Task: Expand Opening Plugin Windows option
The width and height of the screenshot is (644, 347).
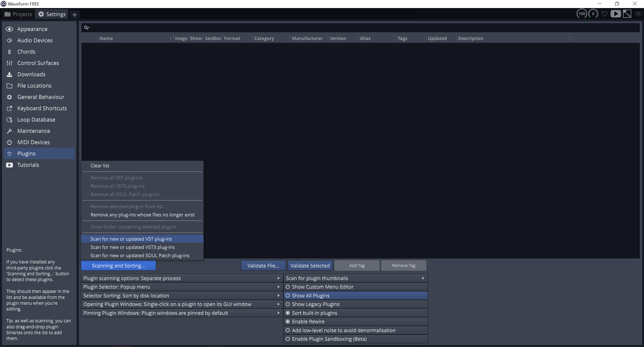Action: (182, 304)
